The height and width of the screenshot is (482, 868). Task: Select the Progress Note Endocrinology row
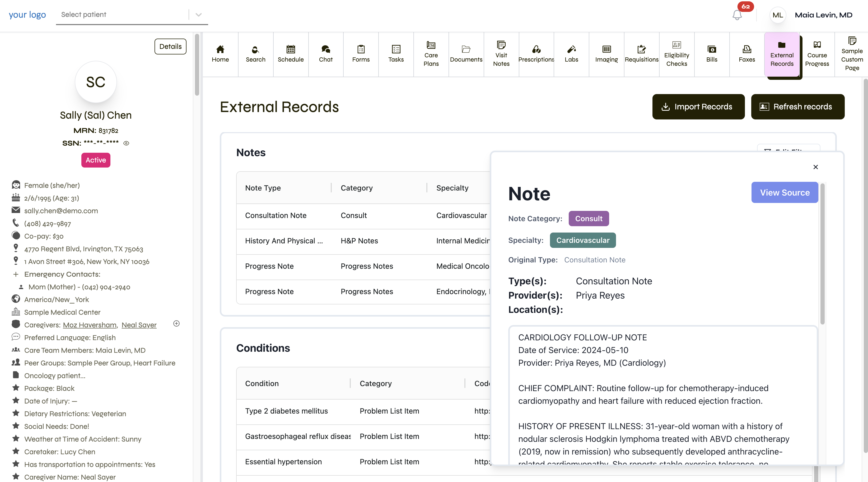pos(363,291)
